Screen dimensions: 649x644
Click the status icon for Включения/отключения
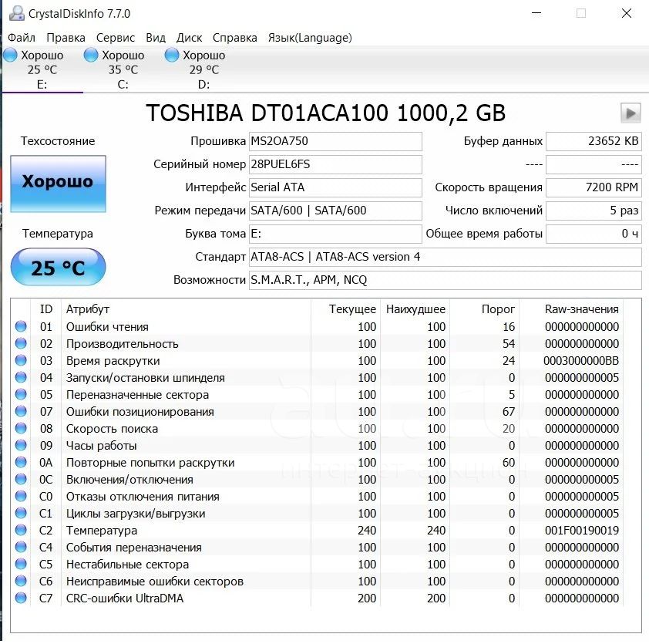(21, 479)
